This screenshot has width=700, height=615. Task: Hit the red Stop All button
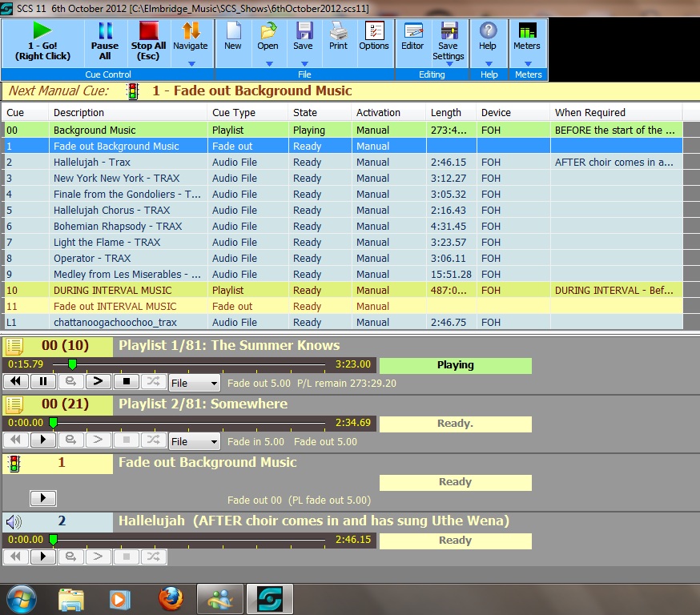click(148, 32)
